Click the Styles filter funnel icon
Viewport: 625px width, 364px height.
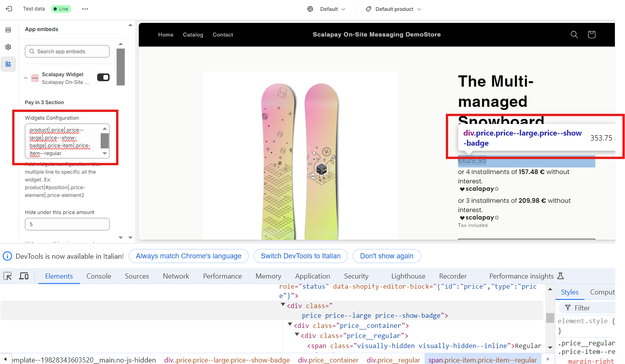pyautogui.click(x=568, y=308)
